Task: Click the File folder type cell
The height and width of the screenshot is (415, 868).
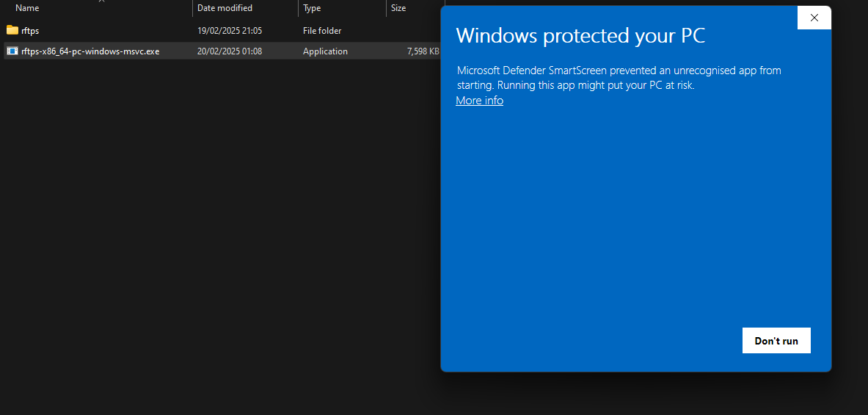Action: click(x=322, y=31)
